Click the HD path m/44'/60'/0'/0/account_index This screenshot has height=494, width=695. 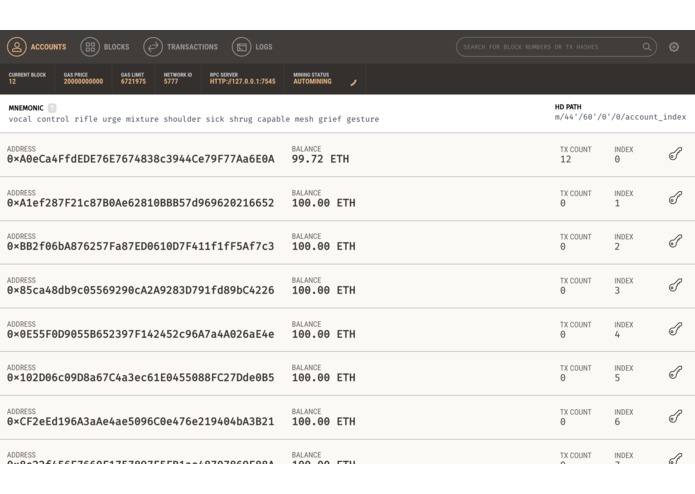620,117
